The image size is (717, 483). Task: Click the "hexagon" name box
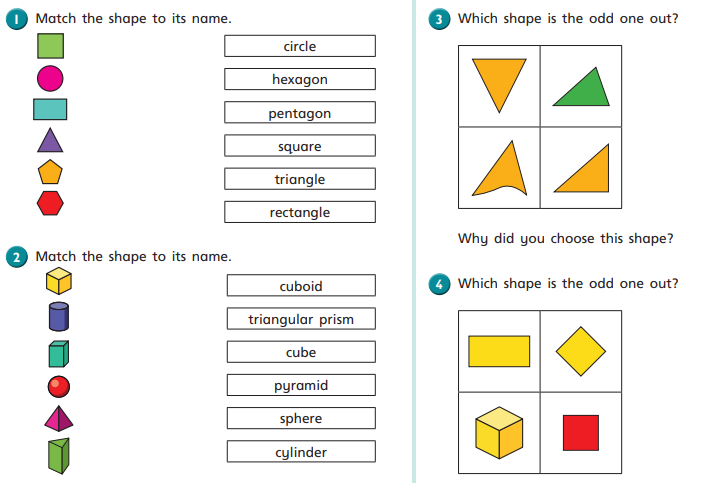300,79
